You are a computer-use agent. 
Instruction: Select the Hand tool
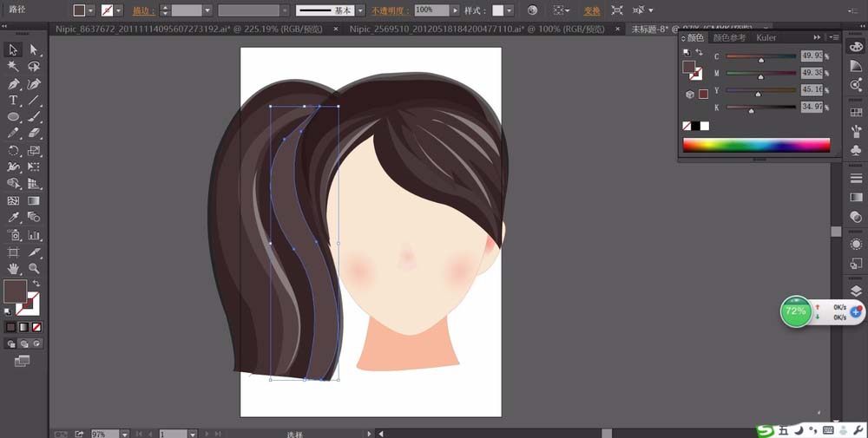pyautogui.click(x=13, y=269)
